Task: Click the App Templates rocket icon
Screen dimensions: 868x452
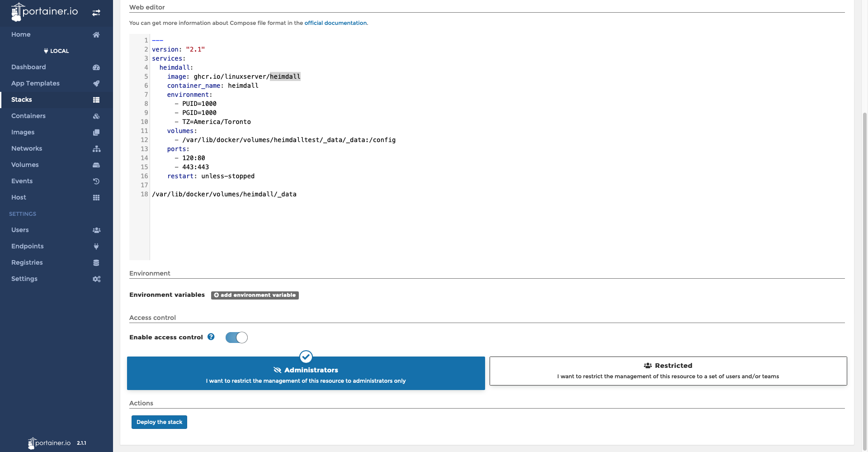Action: click(x=96, y=84)
